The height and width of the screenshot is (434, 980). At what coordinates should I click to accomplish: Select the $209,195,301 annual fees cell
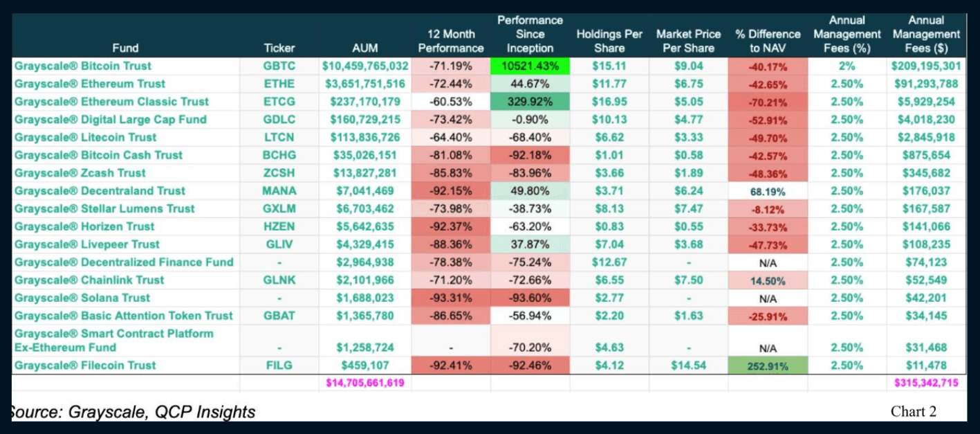(x=925, y=66)
